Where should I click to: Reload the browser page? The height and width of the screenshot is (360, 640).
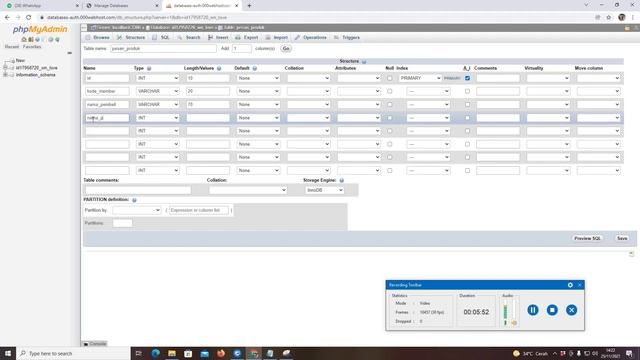tap(29, 18)
